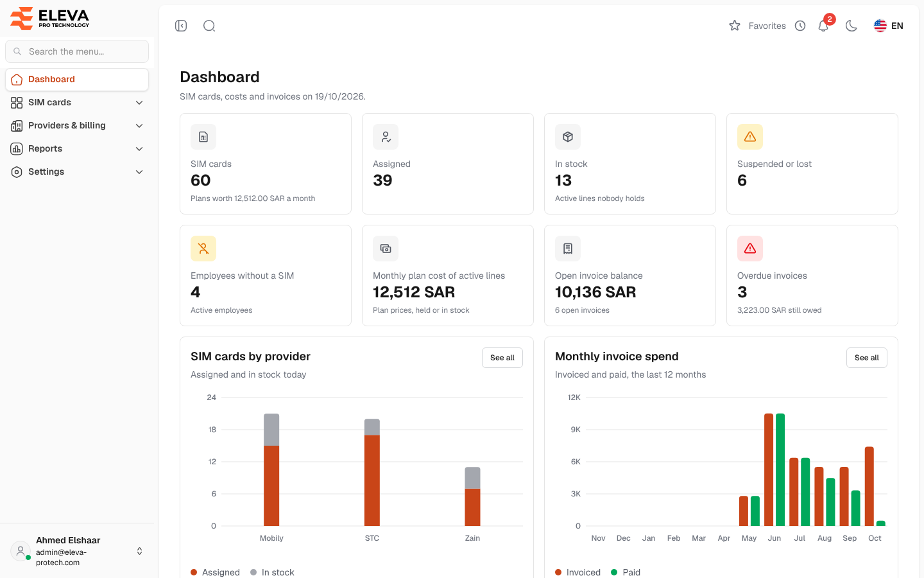Viewport: 924px width, 578px height.
Task: Click the Assigned card user icon
Action: (386, 137)
